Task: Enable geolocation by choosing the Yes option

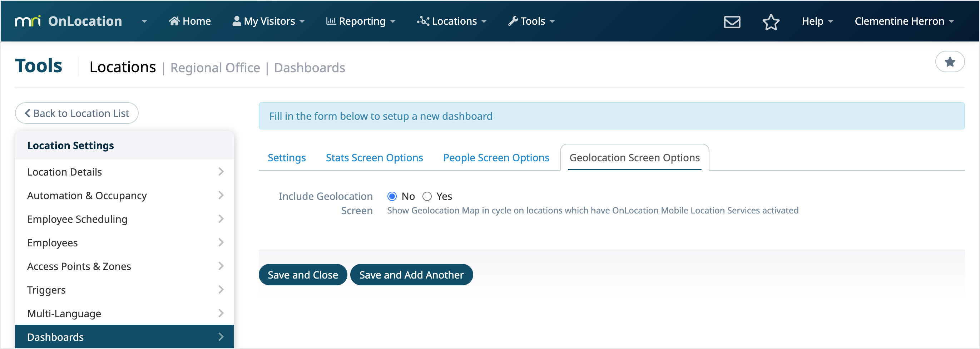Action: (x=427, y=196)
